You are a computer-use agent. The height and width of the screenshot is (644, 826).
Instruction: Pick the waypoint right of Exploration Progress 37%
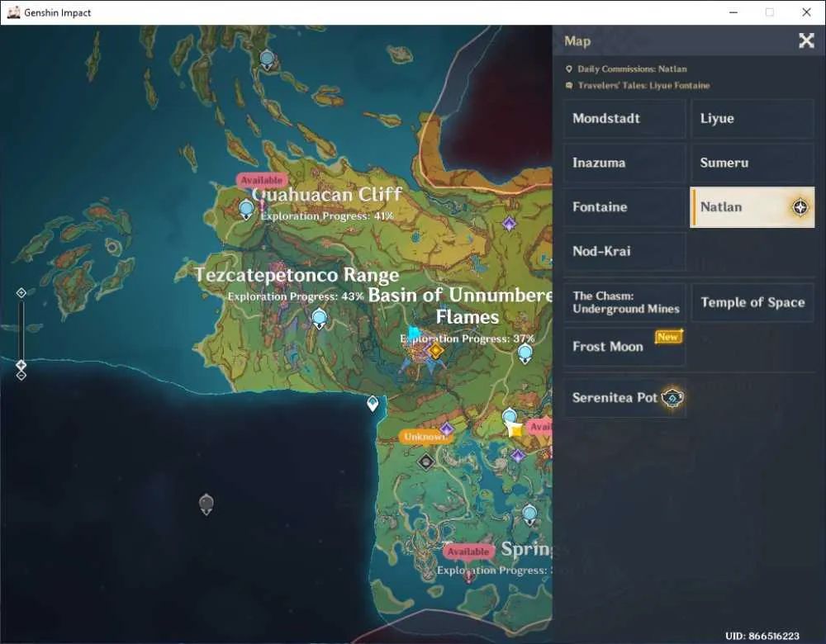coord(525,354)
